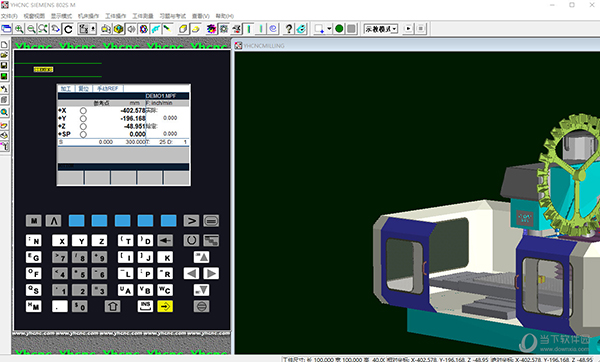
Task: Click the play button next to mode dropdown
Action: coord(408,29)
